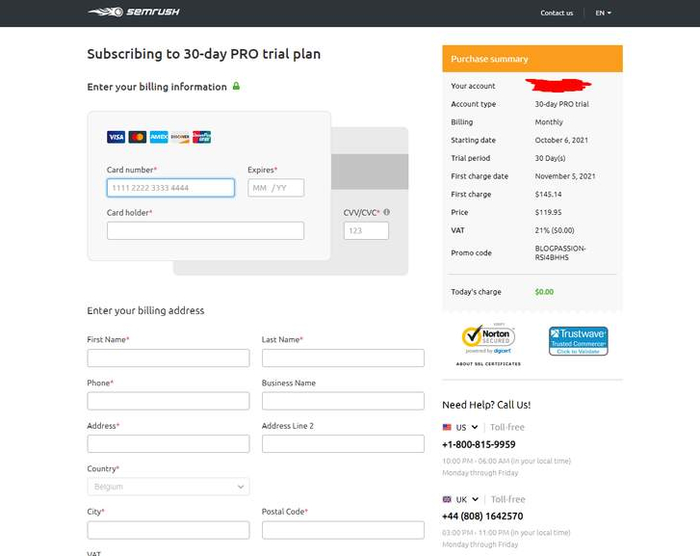Click the 'Need Help? Call Us!' heading
The image size is (700, 556).
point(486,405)
